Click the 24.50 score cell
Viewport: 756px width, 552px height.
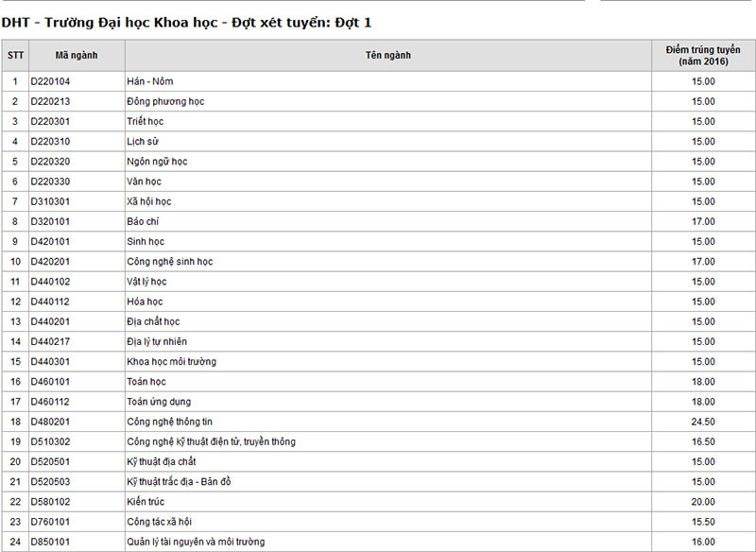703,422
